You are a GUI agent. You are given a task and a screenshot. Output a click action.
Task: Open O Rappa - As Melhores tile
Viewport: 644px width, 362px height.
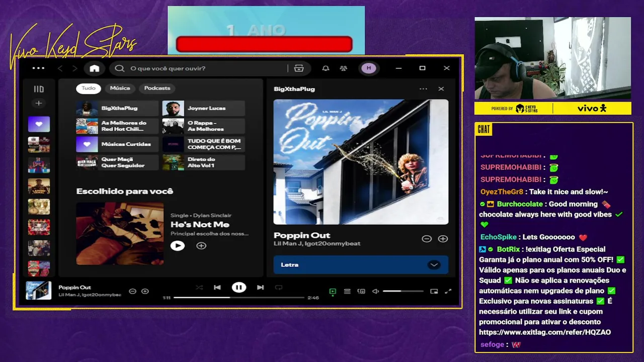point(204,126)
